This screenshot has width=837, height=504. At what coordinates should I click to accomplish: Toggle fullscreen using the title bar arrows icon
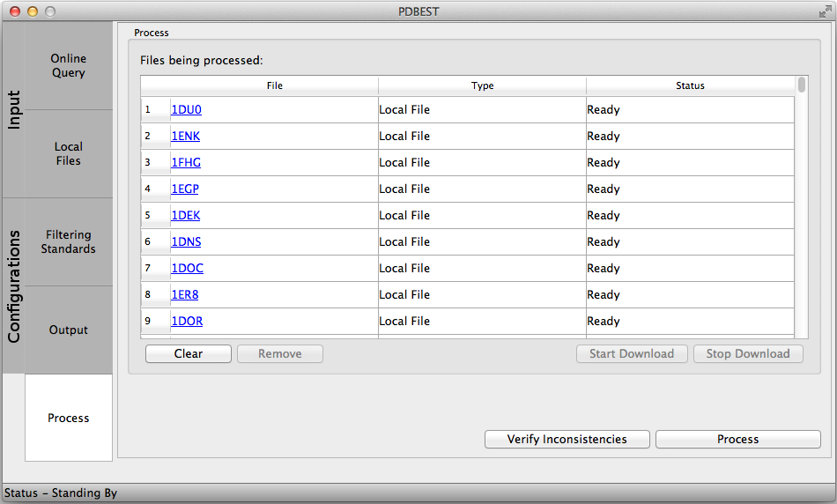pos(824,11)
